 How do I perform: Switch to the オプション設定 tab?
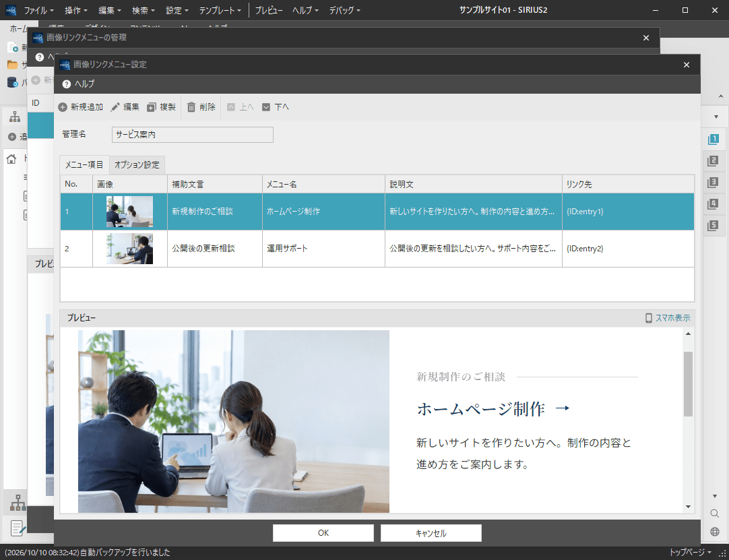(x=137, y=164)
